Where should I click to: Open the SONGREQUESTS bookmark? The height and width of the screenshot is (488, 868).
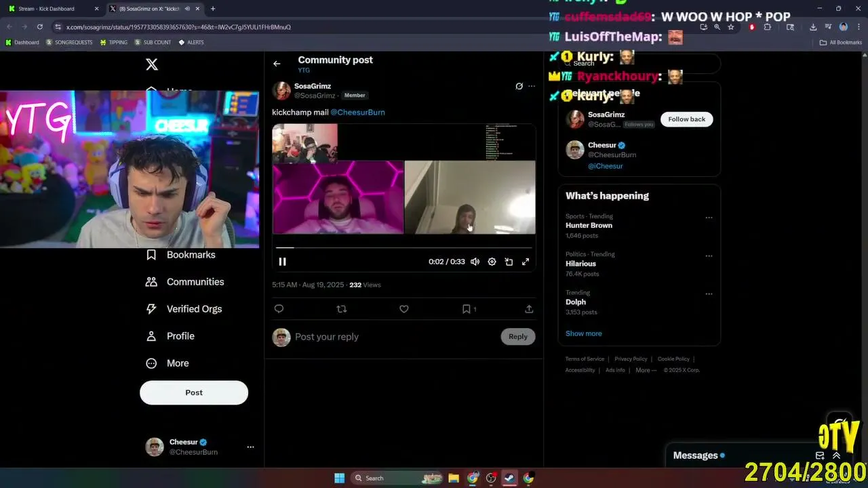coord(69,43)
